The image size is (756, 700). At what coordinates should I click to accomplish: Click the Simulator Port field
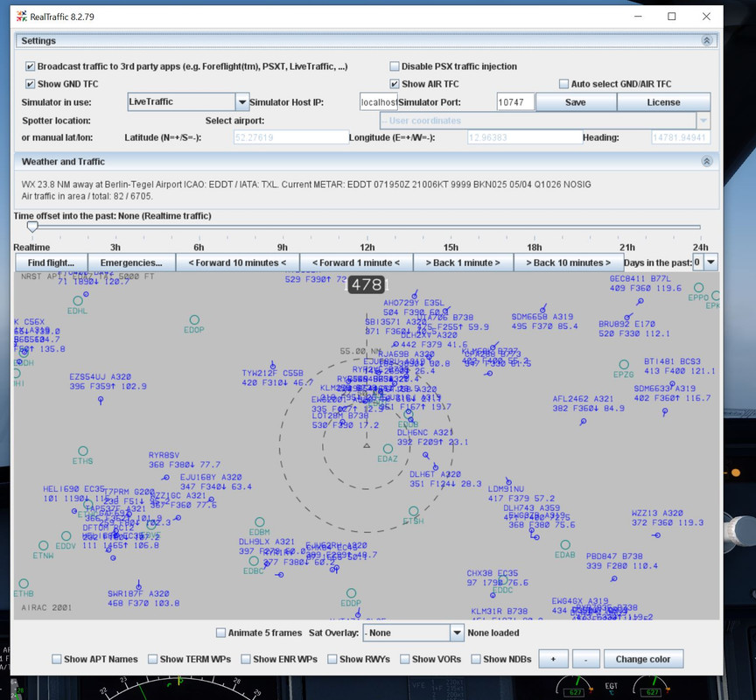point(515,102)
